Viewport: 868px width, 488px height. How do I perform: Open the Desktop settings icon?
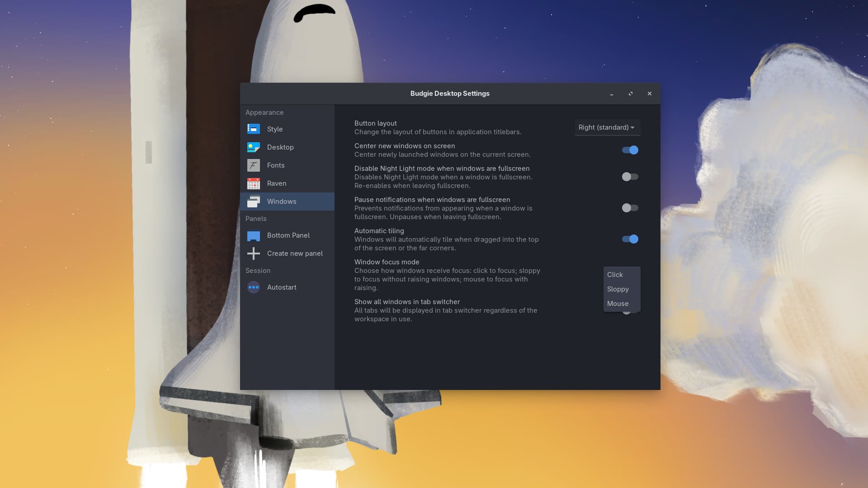[x=253, y=147]
